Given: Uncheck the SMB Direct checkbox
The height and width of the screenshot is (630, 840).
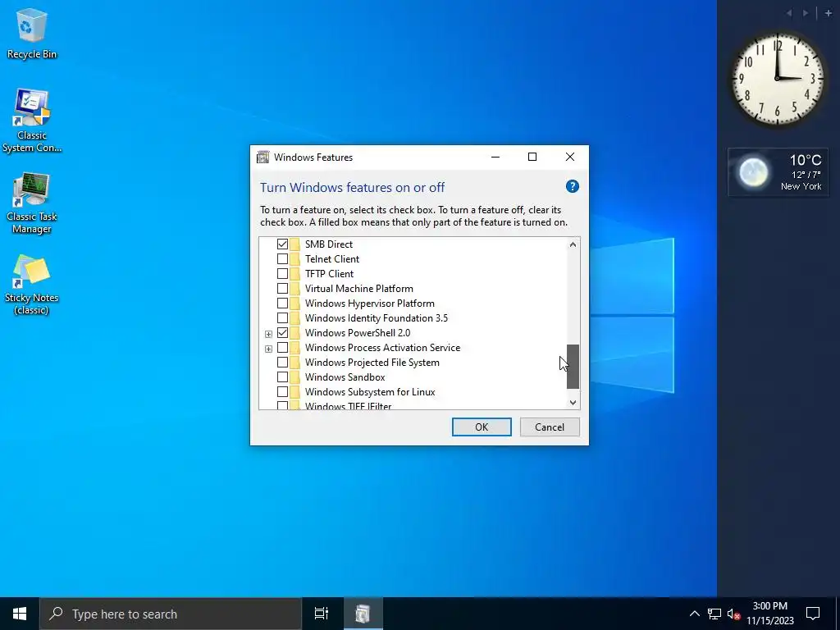Looking at the screenshot, I should pyautogui.click(x=282, y=244).
